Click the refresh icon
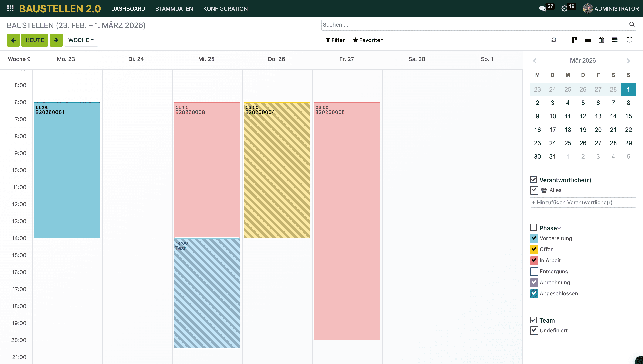The height and width of the screenshot is (364, 643). coord(554,40)
